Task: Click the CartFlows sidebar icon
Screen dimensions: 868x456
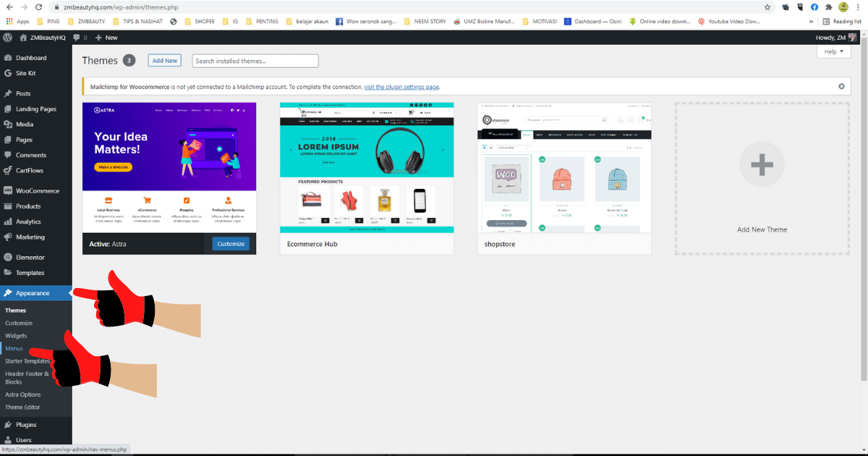Action: [7, 170]
